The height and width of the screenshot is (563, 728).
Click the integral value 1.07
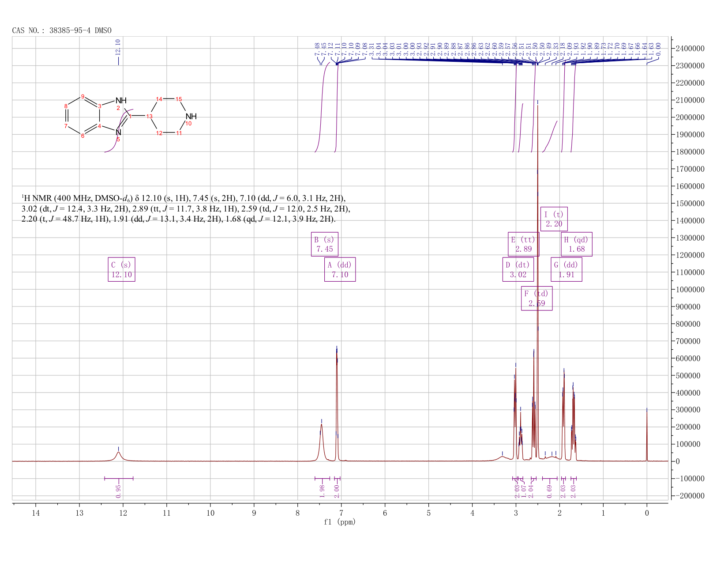[524, 491]
